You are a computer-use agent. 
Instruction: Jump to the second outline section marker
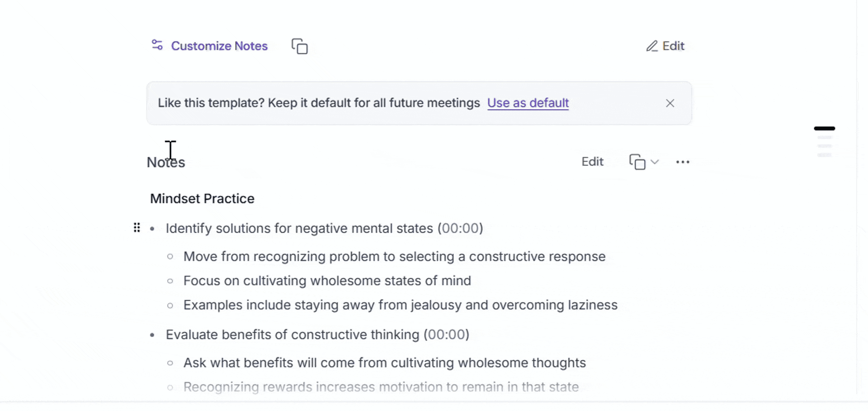825,137
